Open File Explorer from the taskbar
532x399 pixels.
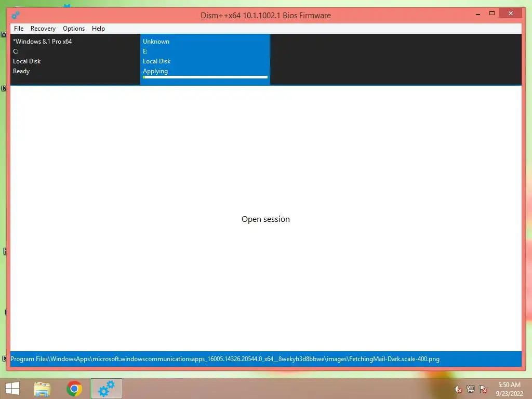[42, 389]
